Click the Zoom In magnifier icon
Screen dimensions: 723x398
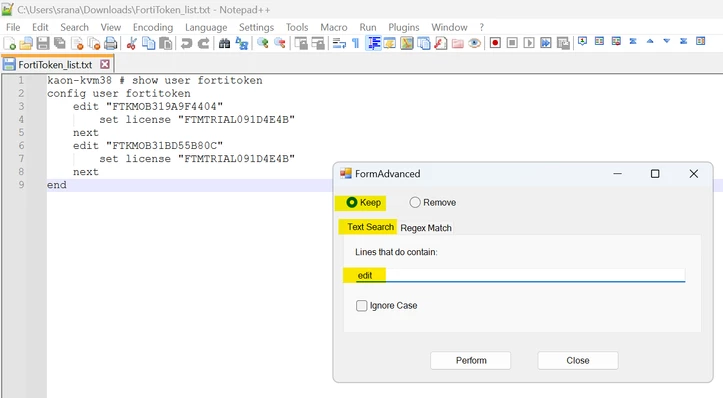pos(263,43)
